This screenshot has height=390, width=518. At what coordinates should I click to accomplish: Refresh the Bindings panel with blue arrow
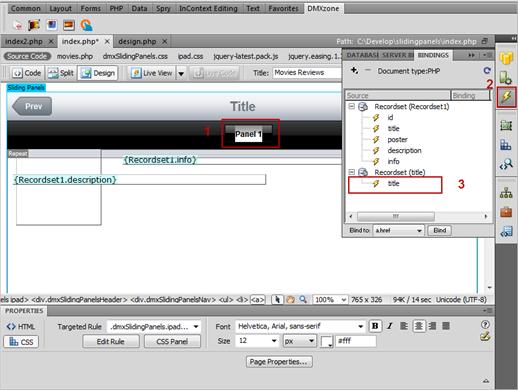[x=487, y=70]
